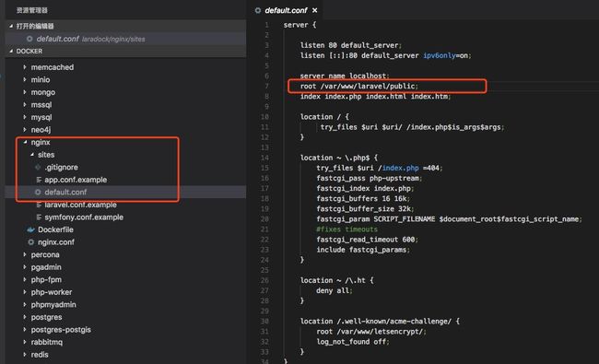Collapse the sites folder arrow
The height and width of the screenshot is (364, 599).
point(32,154)
